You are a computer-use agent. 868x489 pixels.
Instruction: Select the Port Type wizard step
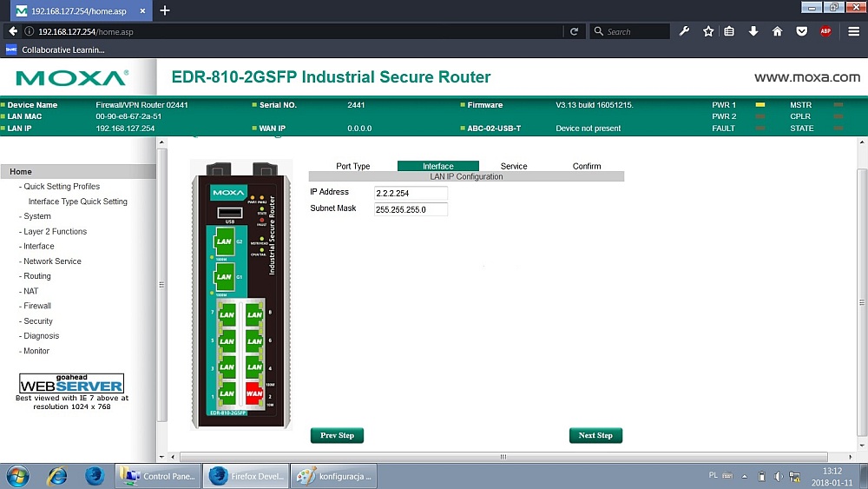click(352, 166)
